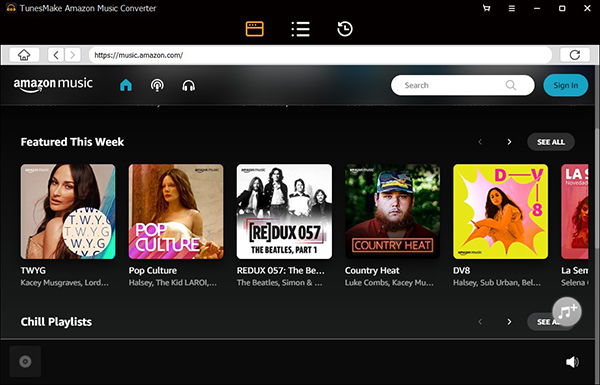Open the Pop Culture playlist cover
The height and width of the screenshot is (385, 600).
176,212
